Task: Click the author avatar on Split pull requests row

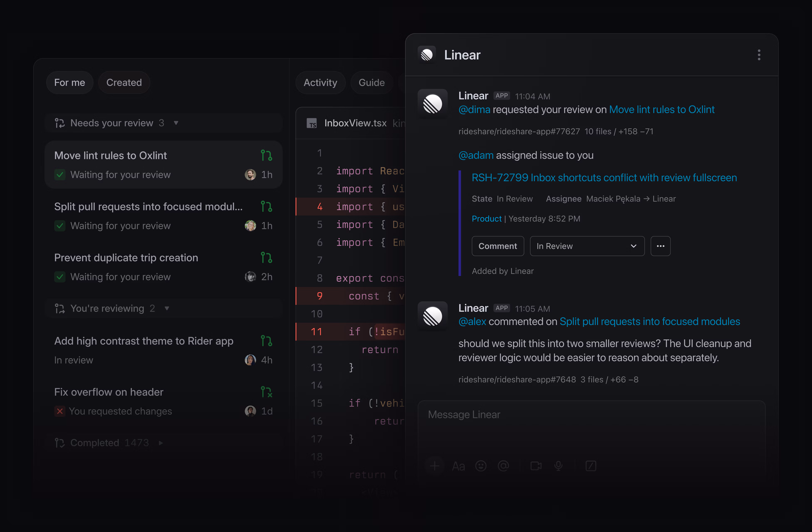Action: 250,226
